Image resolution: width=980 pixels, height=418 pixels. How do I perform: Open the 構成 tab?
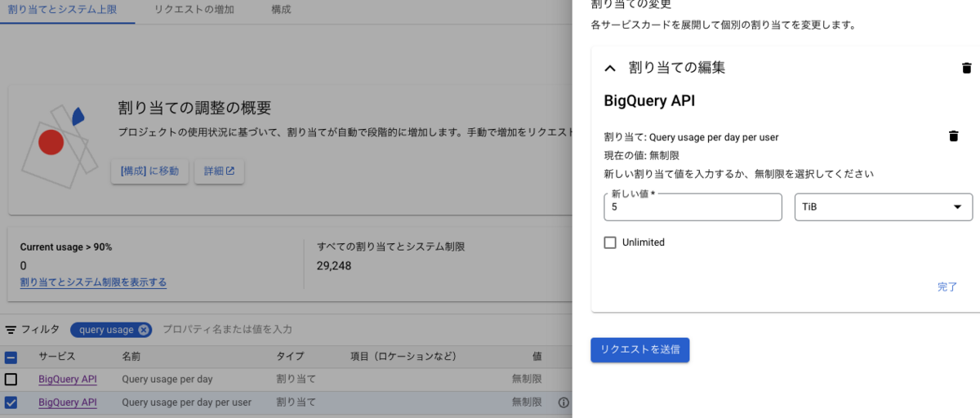[x=281, y=10]
